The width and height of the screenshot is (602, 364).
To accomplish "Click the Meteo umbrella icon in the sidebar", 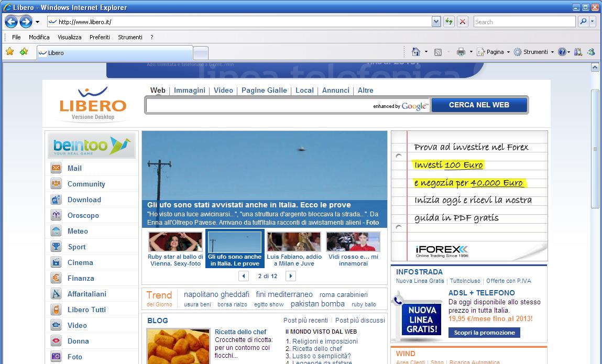I will [56, 231].
